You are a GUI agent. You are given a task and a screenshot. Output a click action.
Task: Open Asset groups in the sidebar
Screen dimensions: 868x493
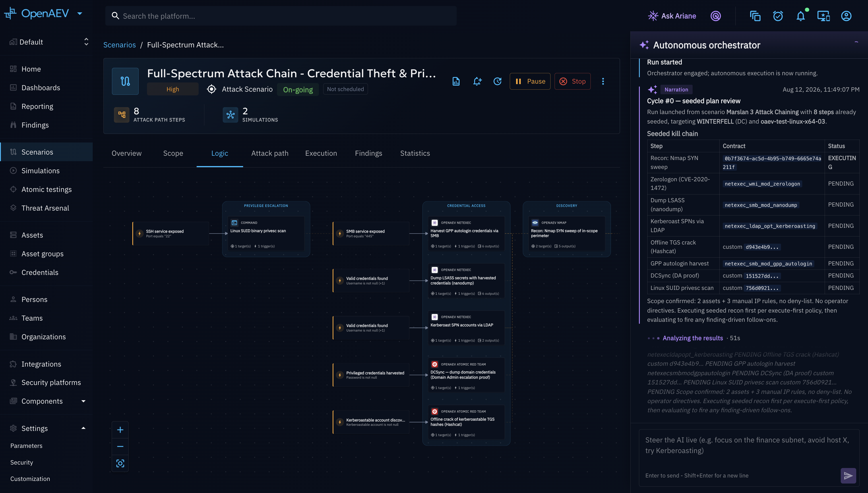click(x=46, y=254)
